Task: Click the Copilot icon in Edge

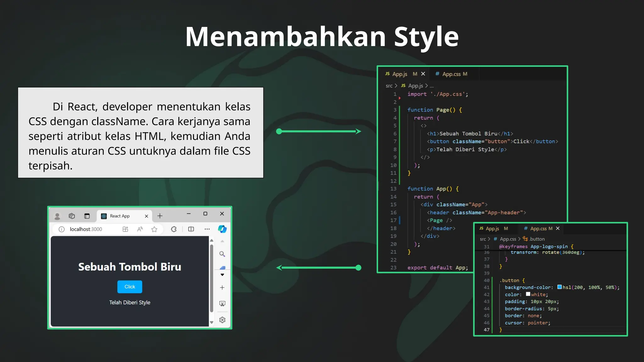Action: coord(222,229)
